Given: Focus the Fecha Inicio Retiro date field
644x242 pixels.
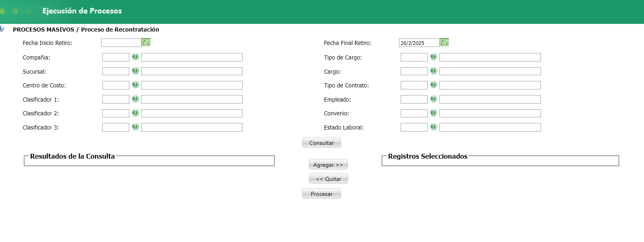Looking at the screenshot, I should pyautogui.click(x=121, y=43).
